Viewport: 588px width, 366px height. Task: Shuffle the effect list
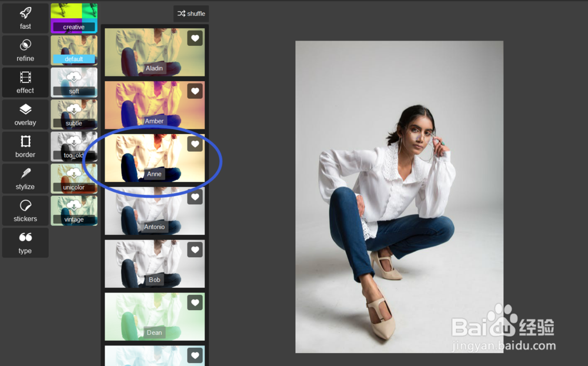tap(191, 14)
